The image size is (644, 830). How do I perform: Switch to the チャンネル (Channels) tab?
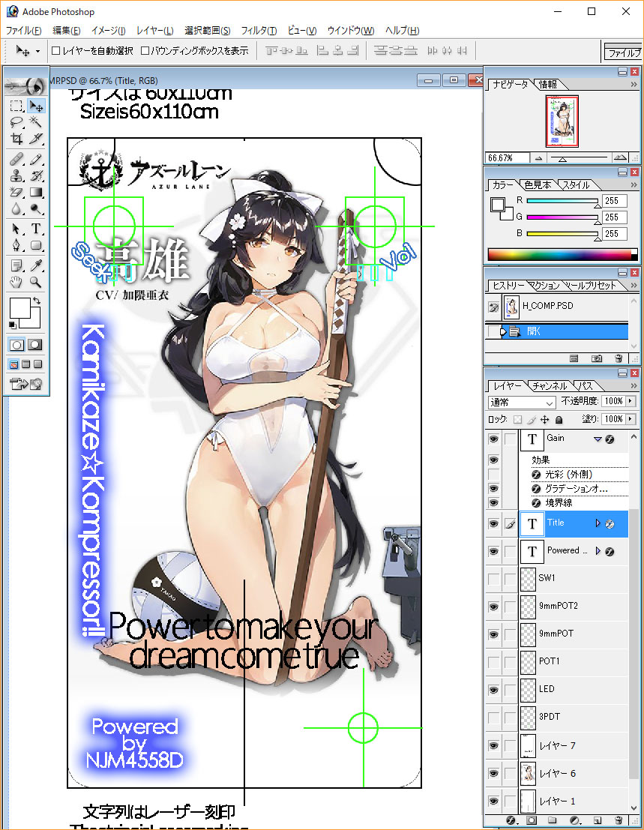coord(550,386)
